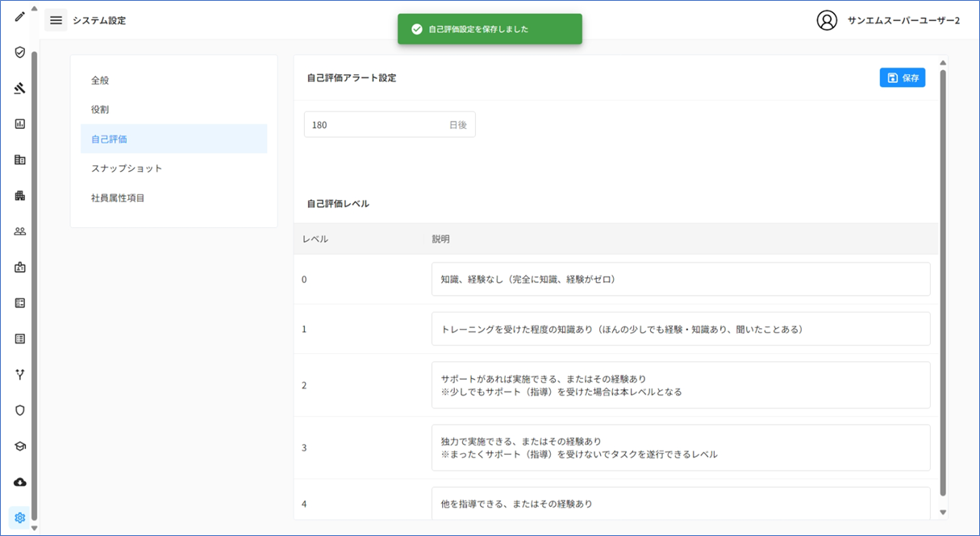Click the left sidebar scrollbar thumb
Viewport: 980px width, 536px height.
34,286
